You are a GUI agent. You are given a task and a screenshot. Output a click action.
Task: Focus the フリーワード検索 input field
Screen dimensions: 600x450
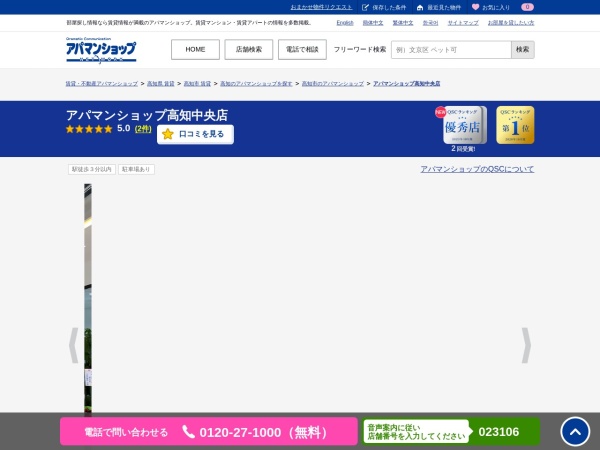[451, 50]
